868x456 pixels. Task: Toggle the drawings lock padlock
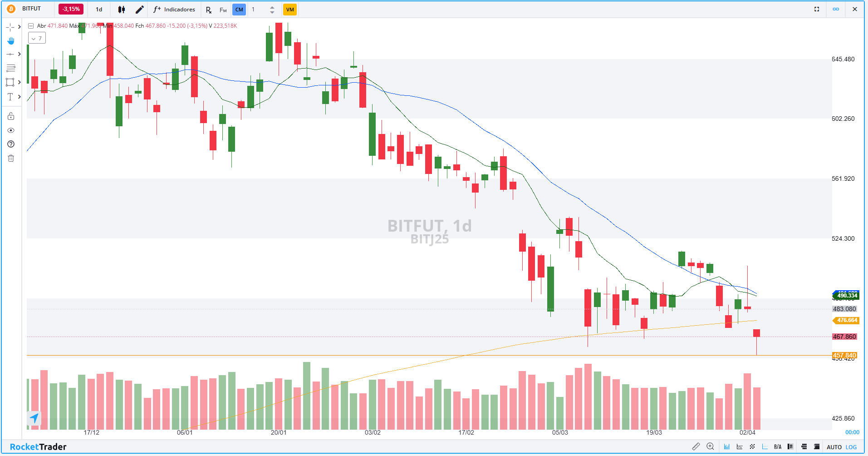[11, 116]
